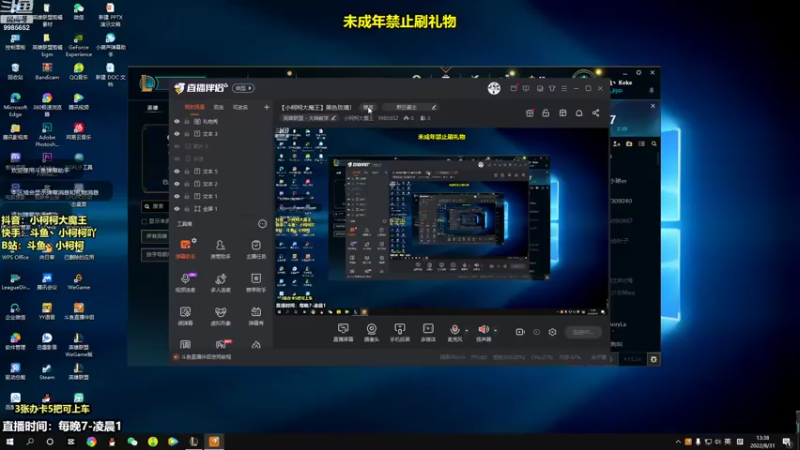Viewport: 800px width, 450px height.
Task: Expand the toolbox more (…) button
Action: 262,223
